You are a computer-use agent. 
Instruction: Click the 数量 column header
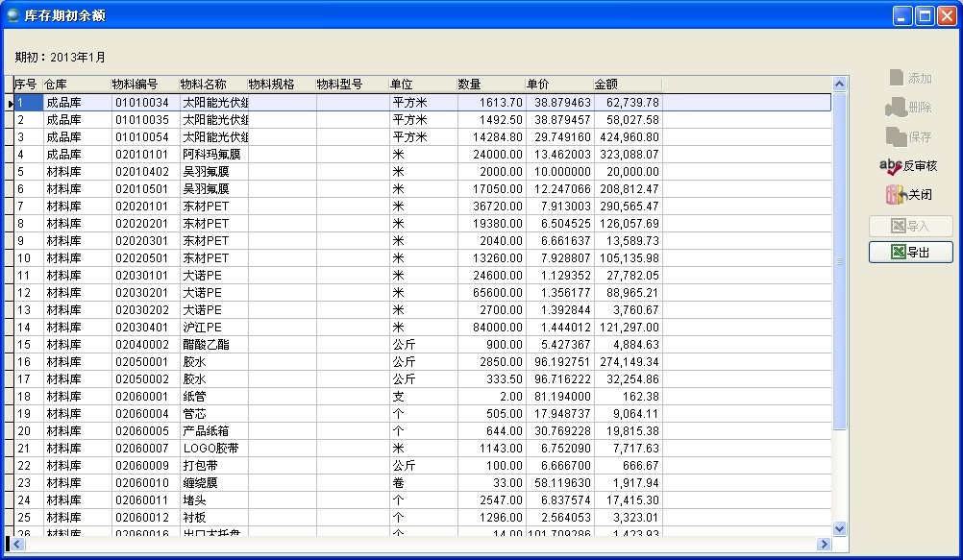pyautogui.click(x=470, y=85)
